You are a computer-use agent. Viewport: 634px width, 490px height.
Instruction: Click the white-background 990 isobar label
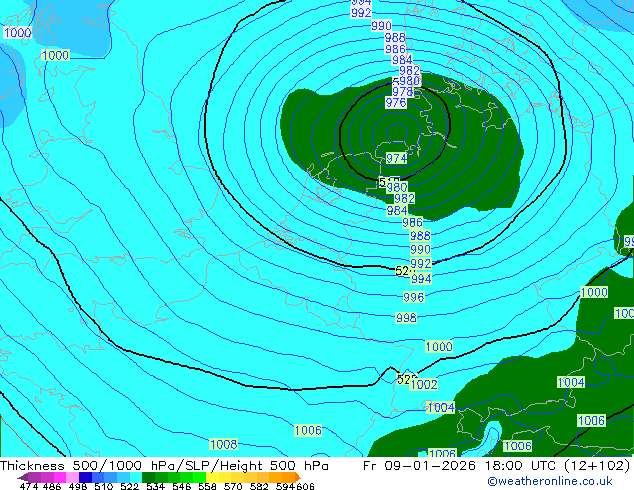(x=381, y=26)
